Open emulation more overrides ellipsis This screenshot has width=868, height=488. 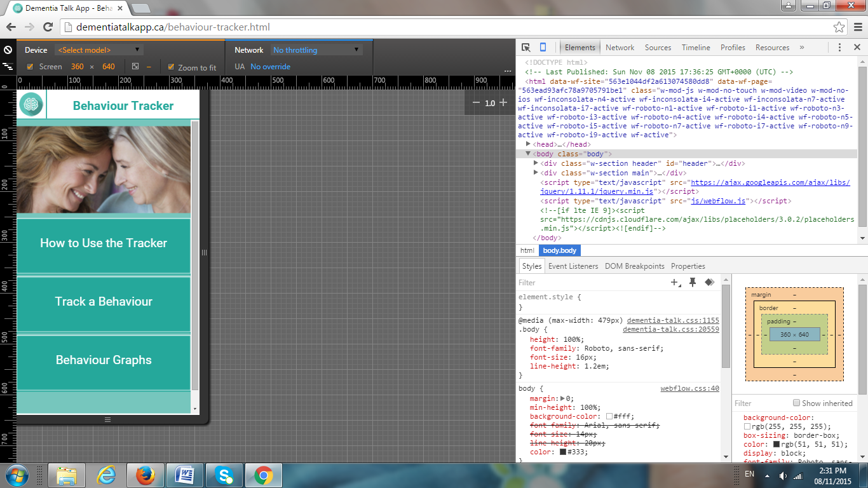tap(508, 71)
